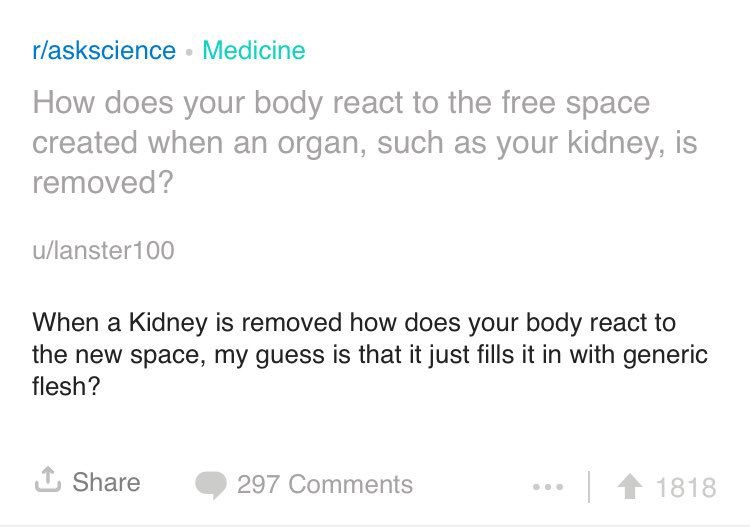Screen dimensions: 750x529
Task: Filter by the Medicine flair
Action: tap(254, 50)
